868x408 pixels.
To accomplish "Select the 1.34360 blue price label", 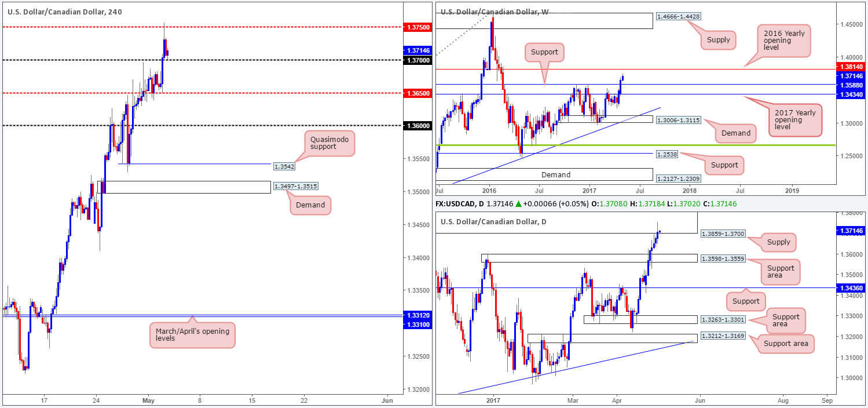I will [x=849, y=287].
